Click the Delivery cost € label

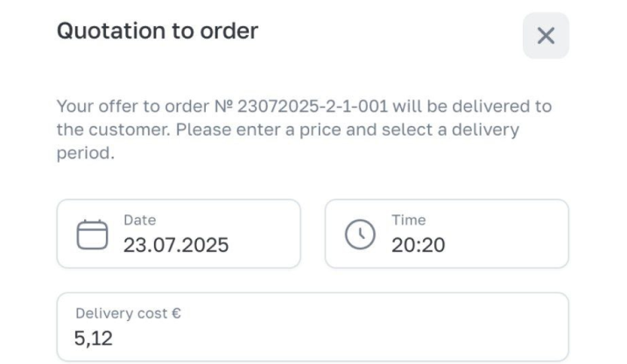(x=128, y=313)
